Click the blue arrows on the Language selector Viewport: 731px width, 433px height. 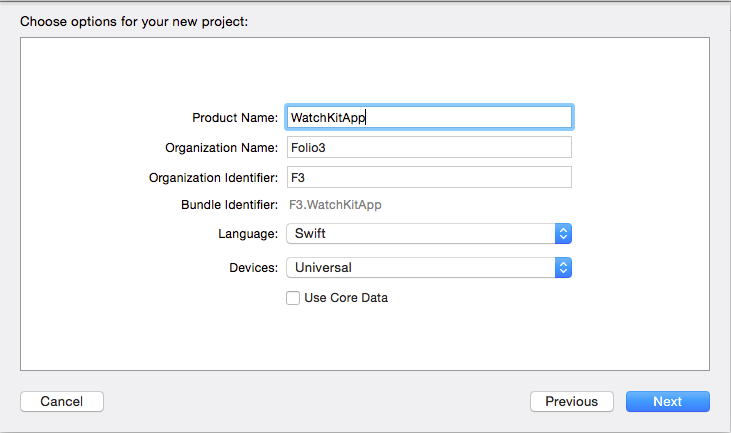563,233
